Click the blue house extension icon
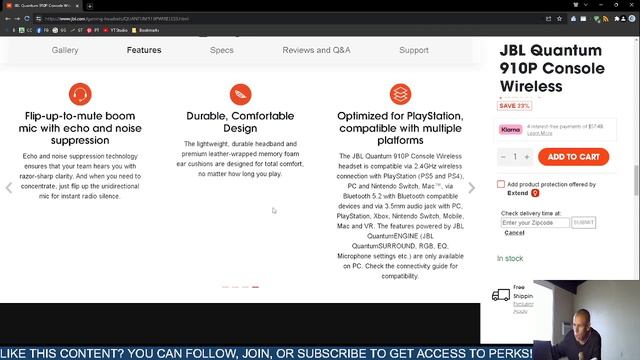 [573, 19]
